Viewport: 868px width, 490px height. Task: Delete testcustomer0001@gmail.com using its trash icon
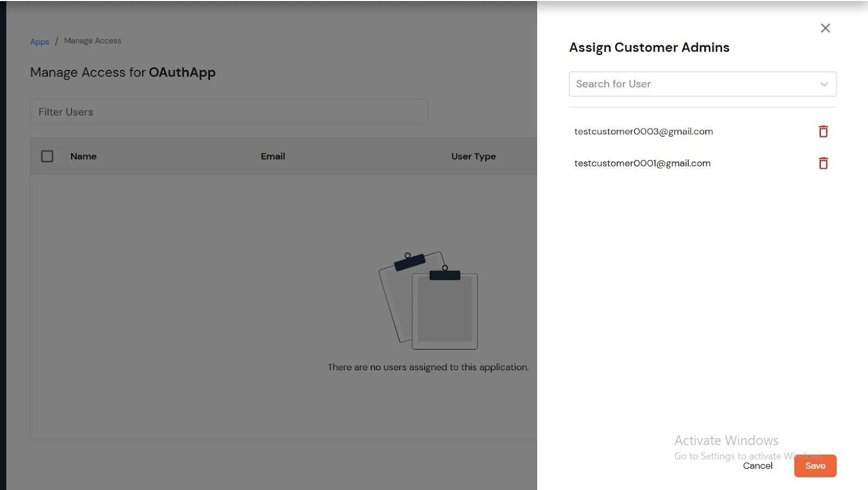click(824, 163)
